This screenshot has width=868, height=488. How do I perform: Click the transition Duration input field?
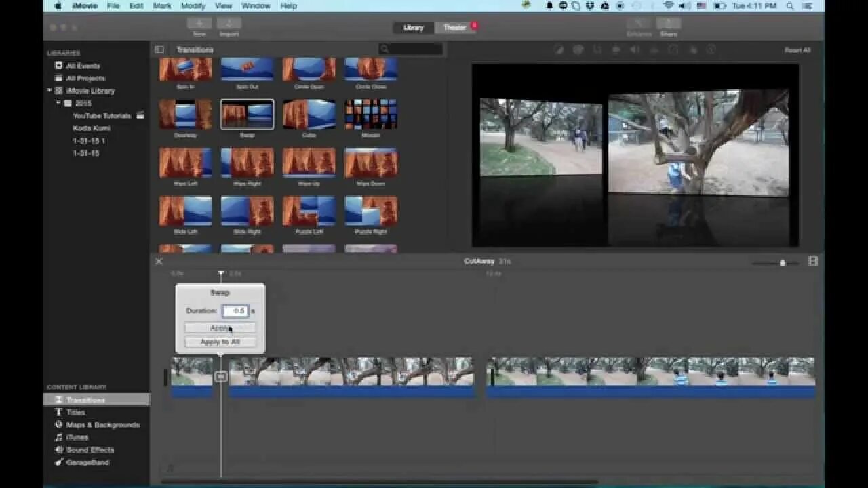point(235,310)
